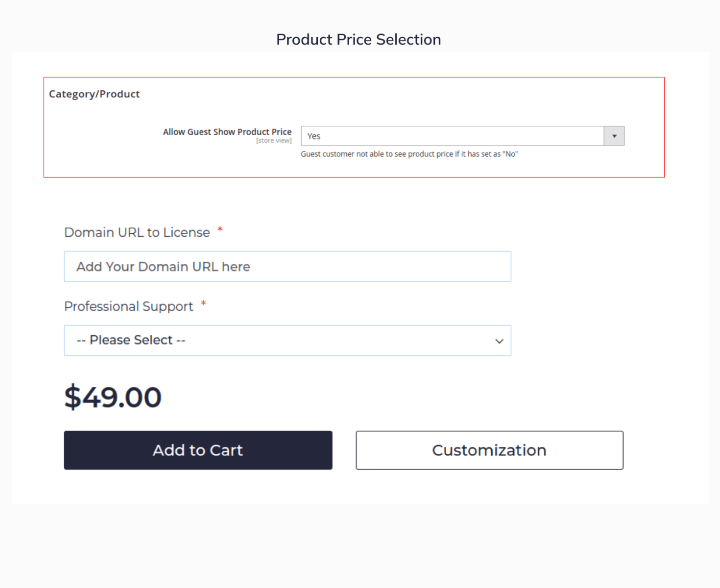Select the "-- Please Select --" placeholder text
Screen dimensions: 720x588
(131, 340)
